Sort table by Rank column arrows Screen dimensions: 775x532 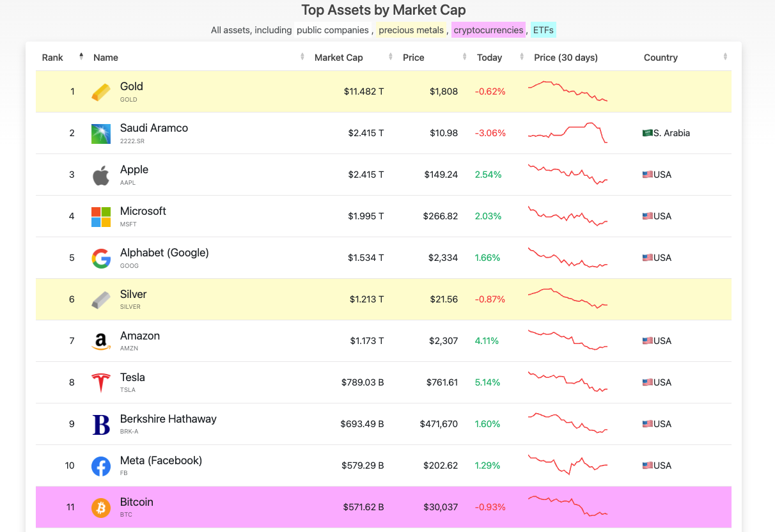click(x=81, y=57)
